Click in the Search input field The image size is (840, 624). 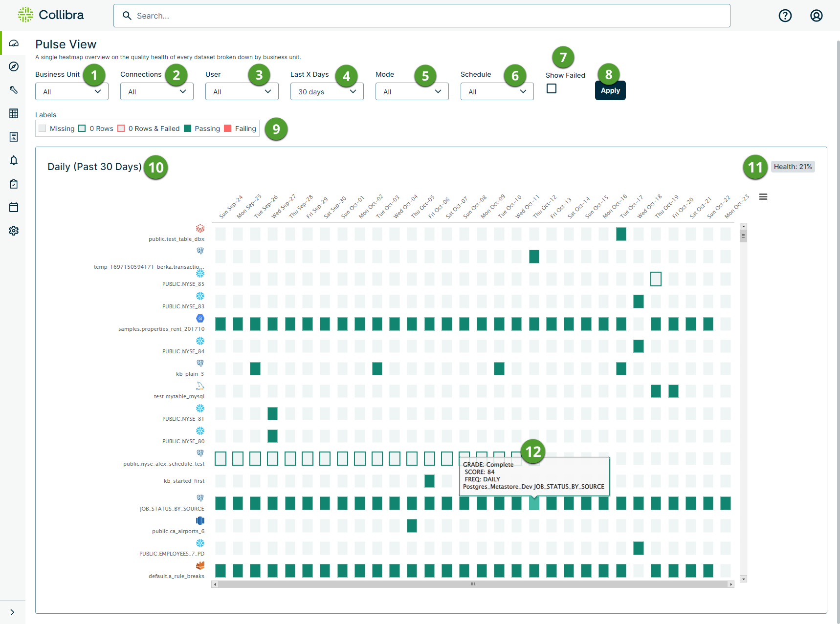click(x=430, y=16)
